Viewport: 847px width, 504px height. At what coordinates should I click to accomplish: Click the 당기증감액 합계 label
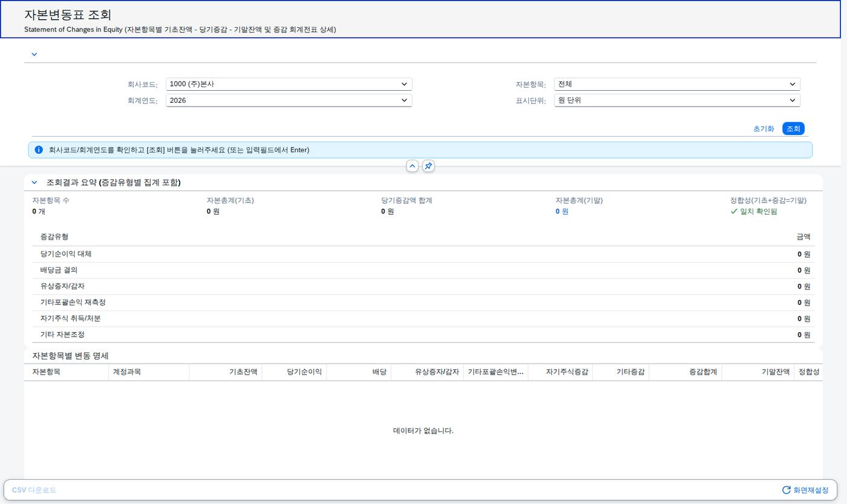407,200
